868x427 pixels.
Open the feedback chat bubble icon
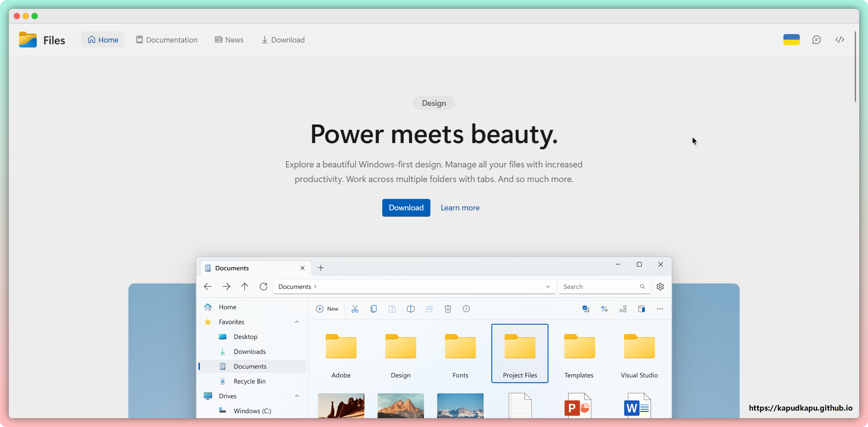pos(816,40)
